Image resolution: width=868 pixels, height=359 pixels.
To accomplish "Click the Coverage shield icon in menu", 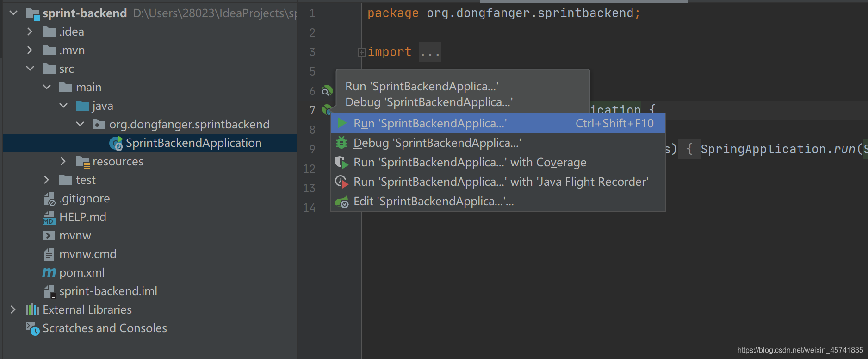I will (x=341, y=162).
